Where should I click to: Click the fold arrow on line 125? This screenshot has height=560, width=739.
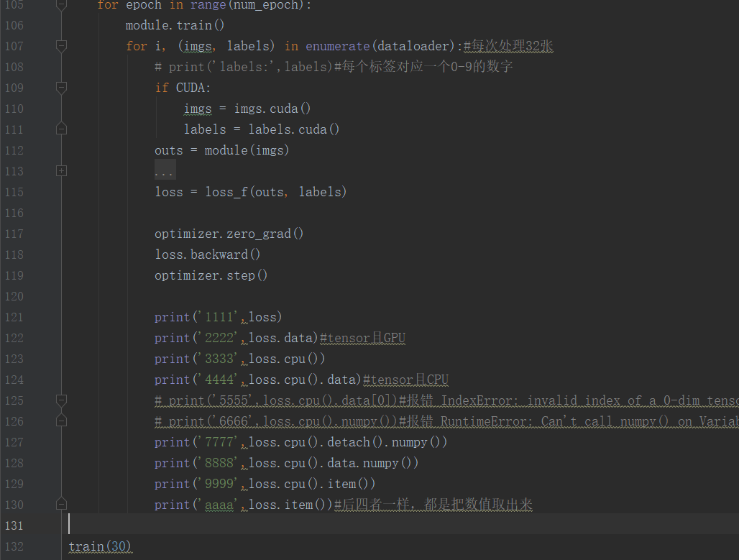tap(61, 400)
